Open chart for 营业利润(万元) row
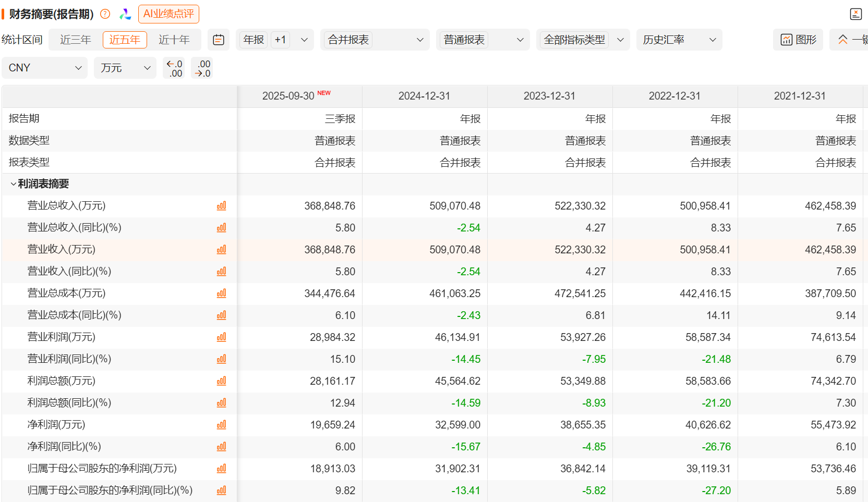Viewport: 868px width, 502px height. pos(221,337)
